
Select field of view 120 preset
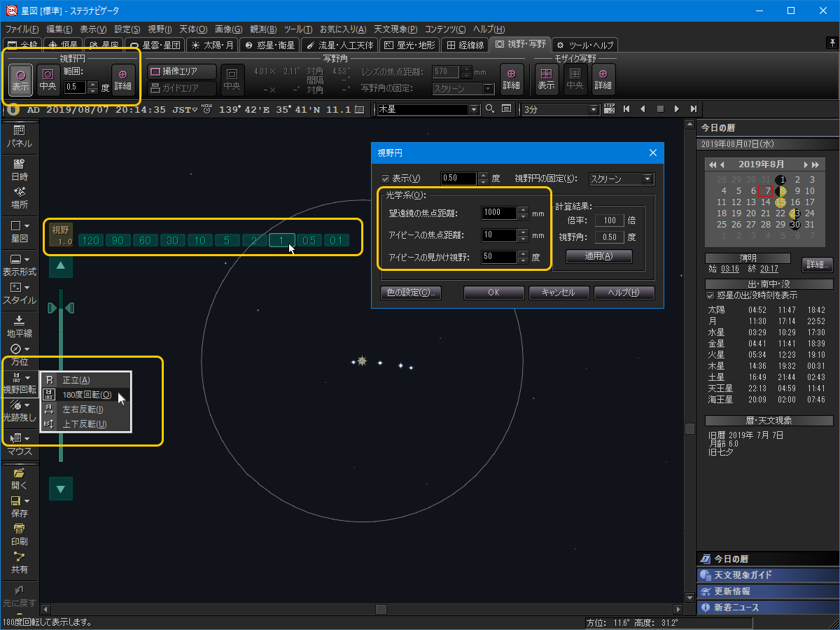coord(90,240)
